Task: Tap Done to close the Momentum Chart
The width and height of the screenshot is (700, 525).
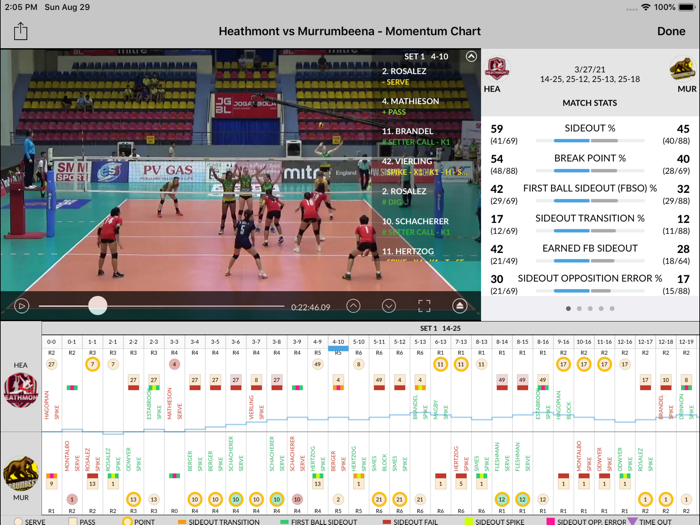Action: click(x=671, y=31)
